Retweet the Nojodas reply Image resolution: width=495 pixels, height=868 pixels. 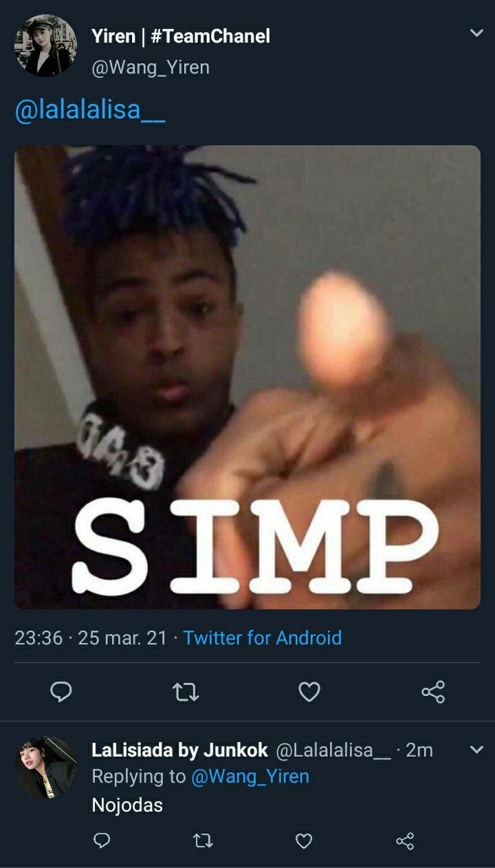coord(203,840)
